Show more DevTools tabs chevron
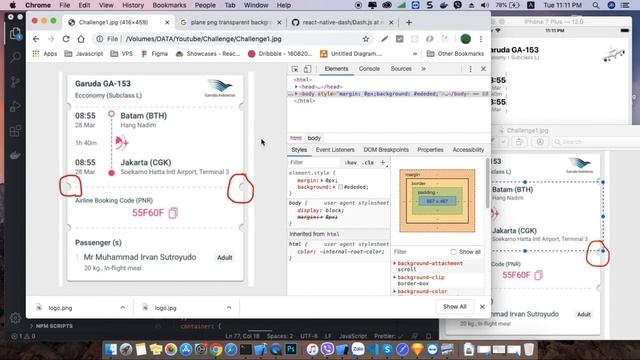 pos(423,69)
